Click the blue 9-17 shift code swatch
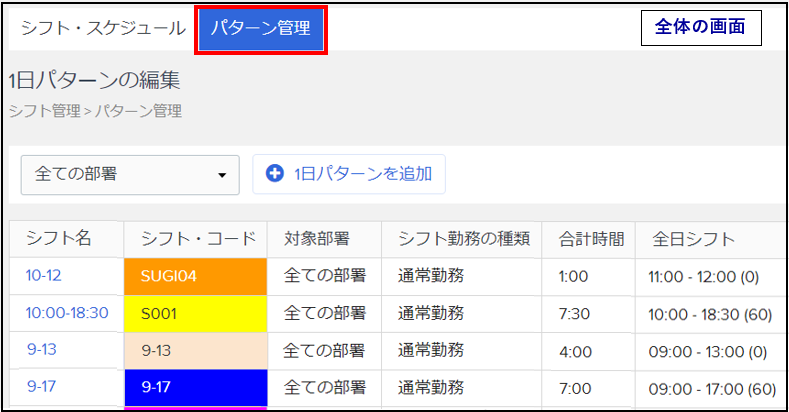The image size is (789, 412). [x=195, y=388]
